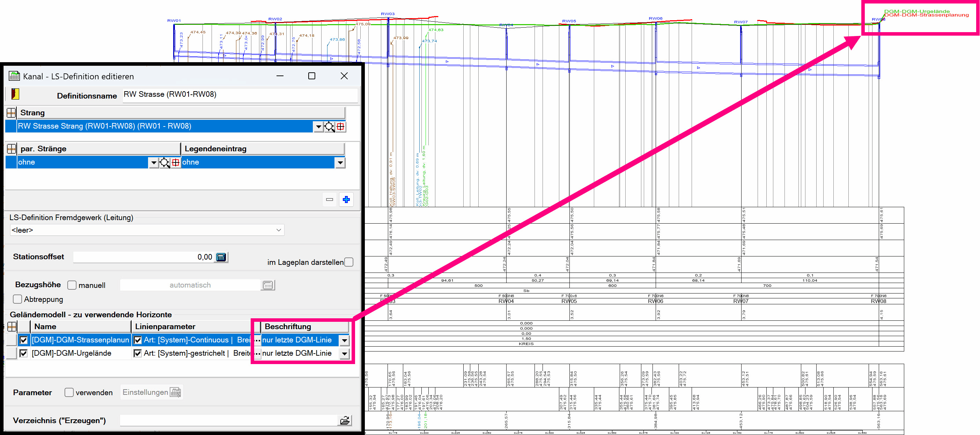Open Beschriftung dropdown for DGM-Strassenplanung row
This screenshot has height=435, width=980.
344,340
